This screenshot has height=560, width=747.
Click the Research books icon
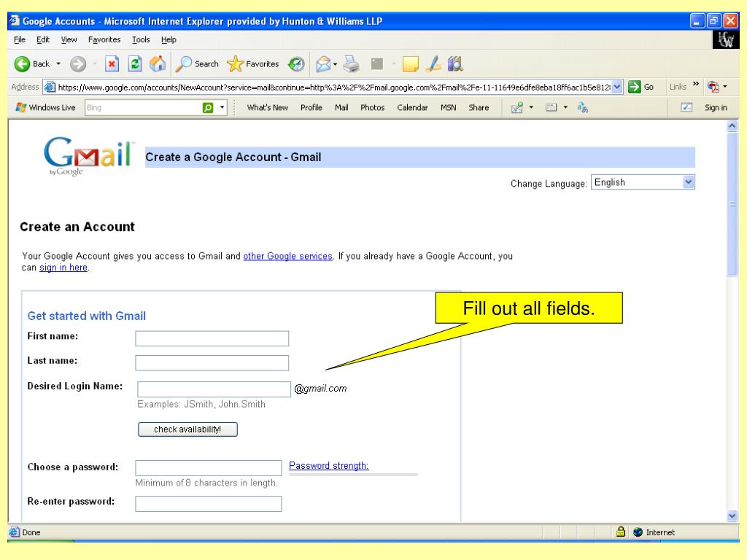coord(455,64)
